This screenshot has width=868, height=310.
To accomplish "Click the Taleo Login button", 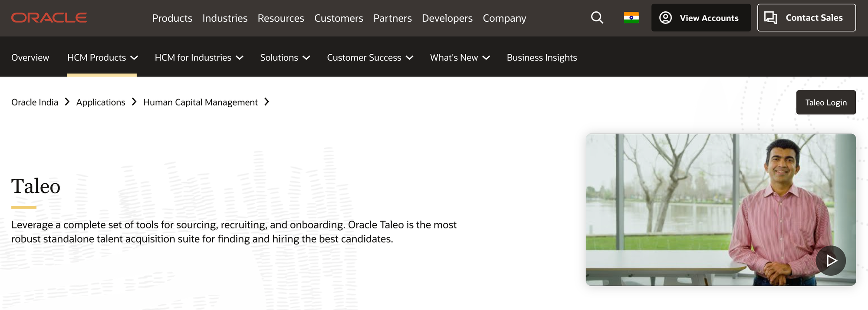I will 826,102.
